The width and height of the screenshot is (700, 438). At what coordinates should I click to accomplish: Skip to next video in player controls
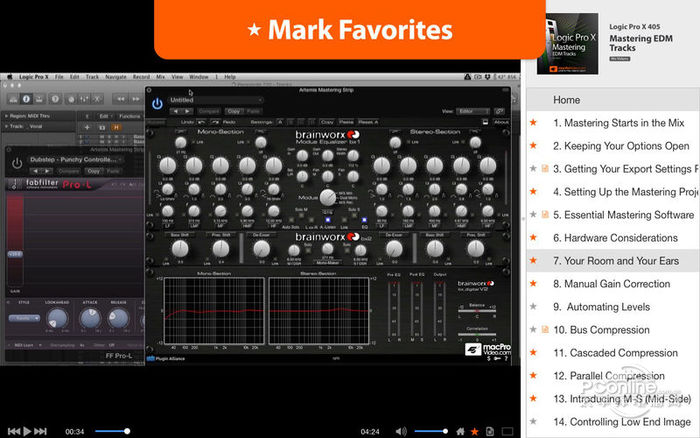41,431
